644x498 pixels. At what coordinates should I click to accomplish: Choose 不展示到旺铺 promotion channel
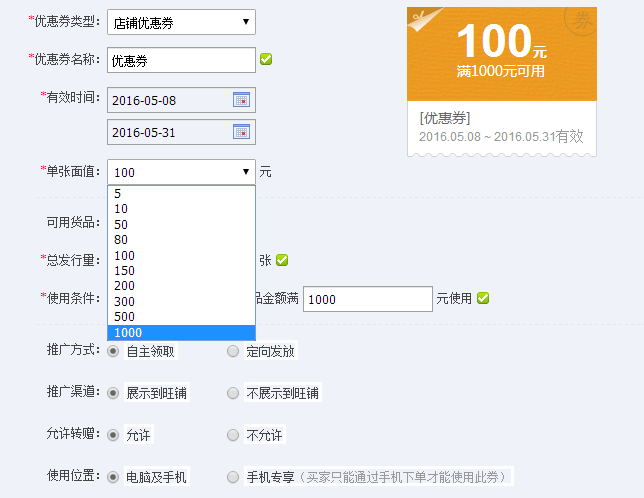click(x=233, y=393)
